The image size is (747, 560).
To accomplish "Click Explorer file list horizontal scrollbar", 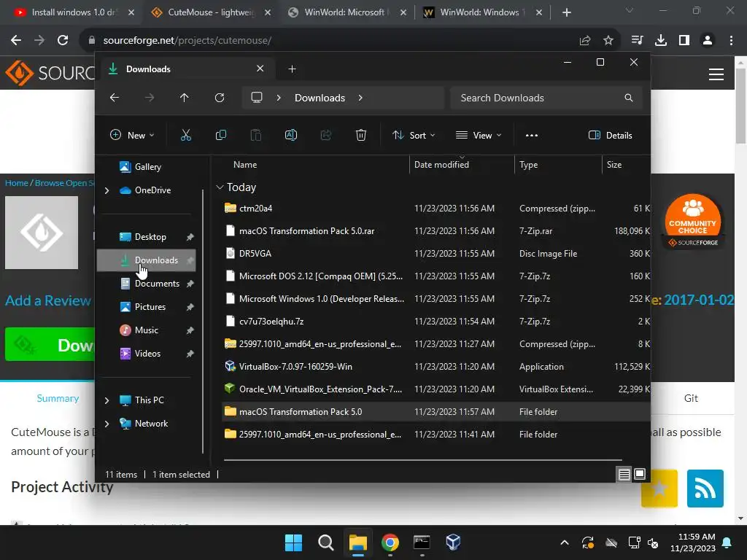I will point(422,460).
